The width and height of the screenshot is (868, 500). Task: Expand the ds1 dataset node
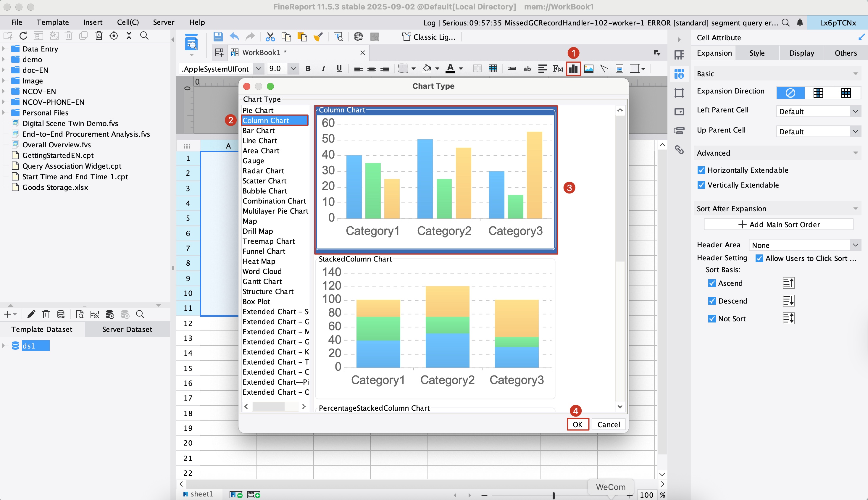pos(4,346)
